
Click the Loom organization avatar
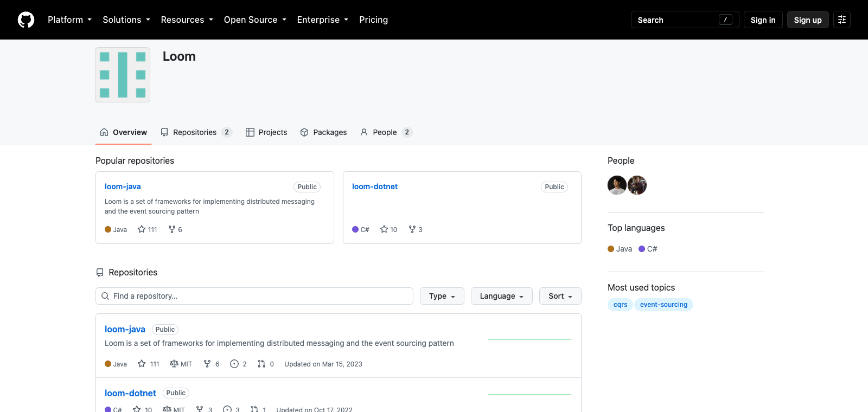(x=123, y=75)
